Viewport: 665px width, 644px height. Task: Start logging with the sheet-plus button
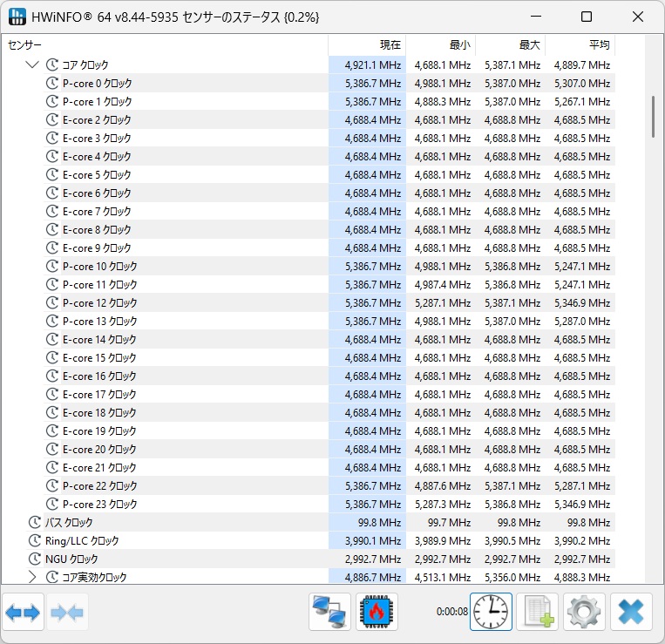pos(538,612)
